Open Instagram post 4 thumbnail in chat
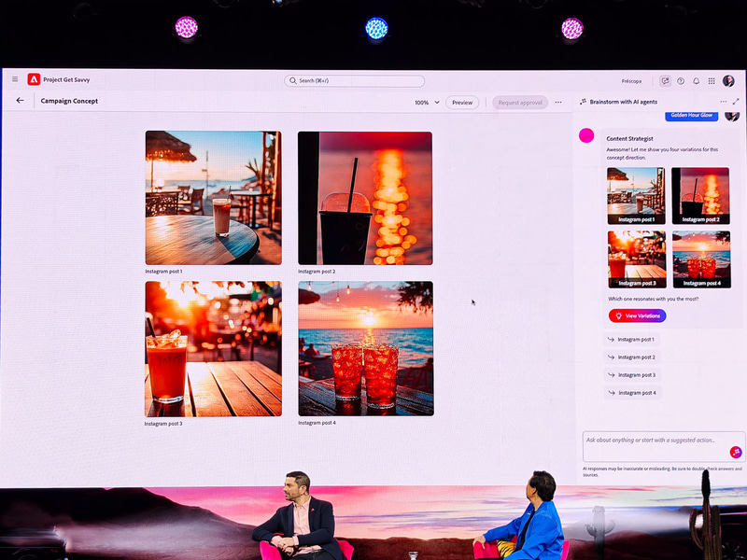The image size is (747, 560). 701,259
